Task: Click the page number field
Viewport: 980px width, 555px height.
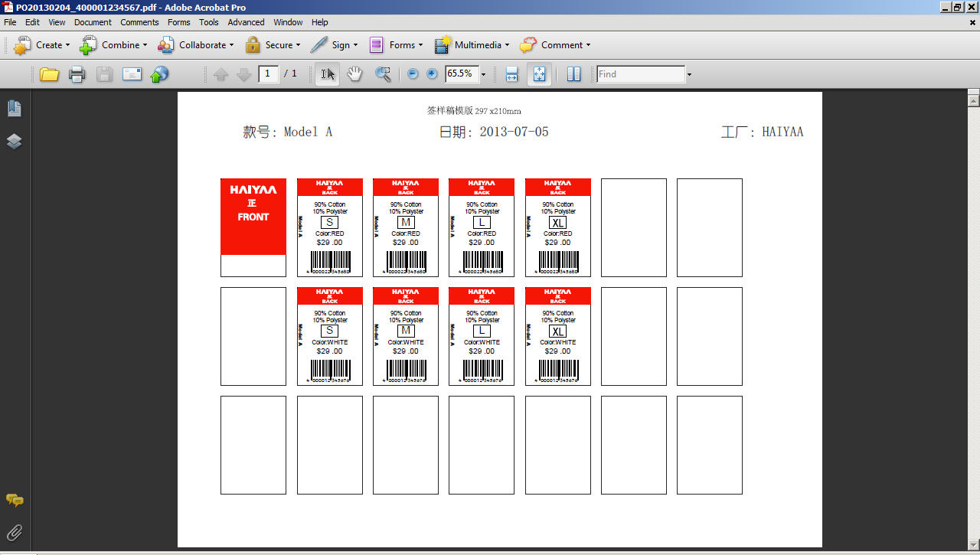Action: click(x=268, y=74)
